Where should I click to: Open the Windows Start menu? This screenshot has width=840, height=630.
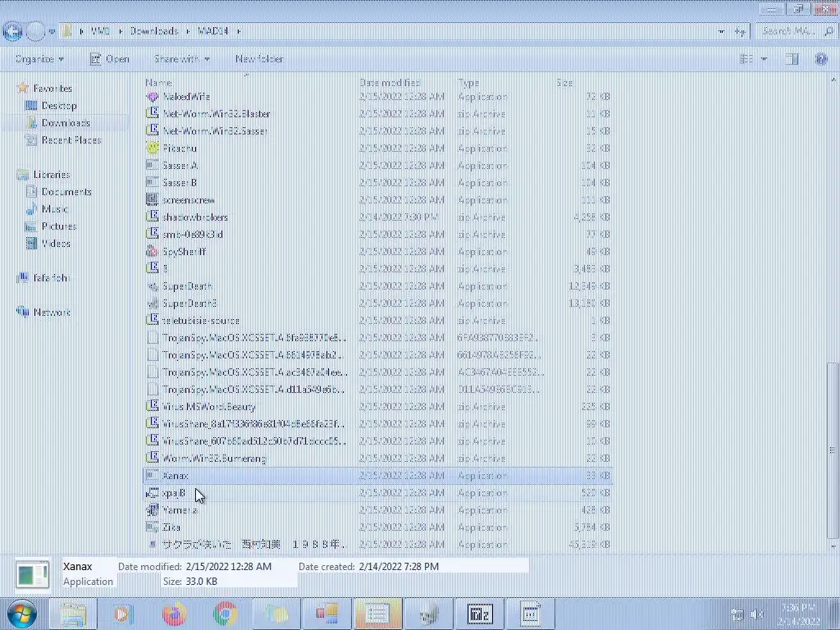21,614
